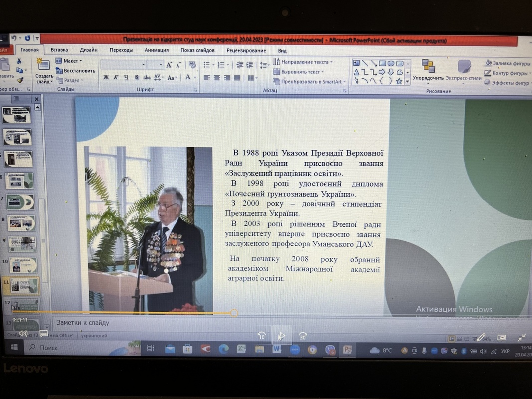Open the font name combo box
Image resolution: width=532 pixels, height=399 pixels.
[x=124, y=64]
